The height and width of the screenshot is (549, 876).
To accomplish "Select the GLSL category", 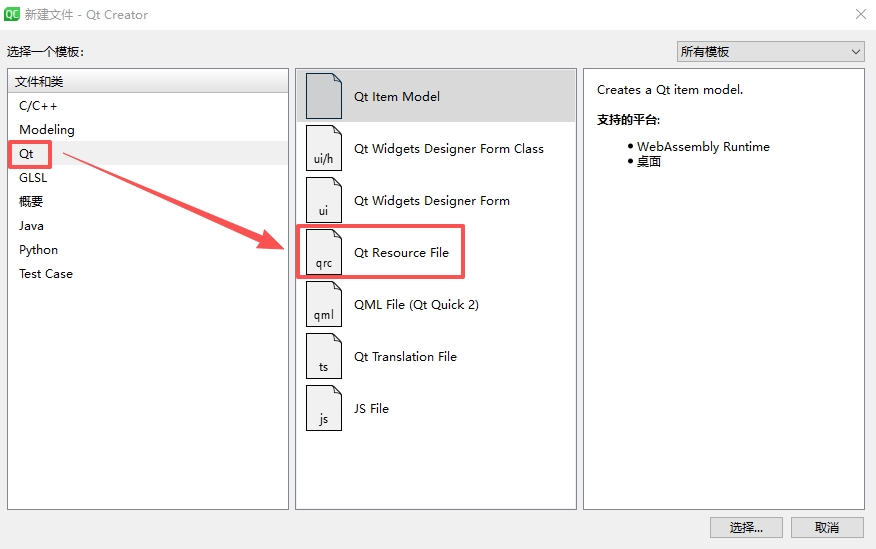I will click(x=148, y=178).
